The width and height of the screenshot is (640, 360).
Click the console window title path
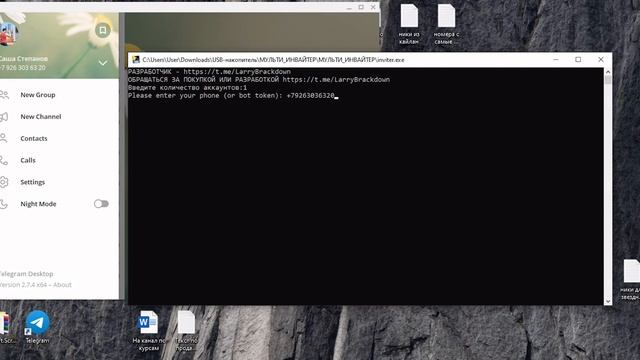click(x=273, y=60)
